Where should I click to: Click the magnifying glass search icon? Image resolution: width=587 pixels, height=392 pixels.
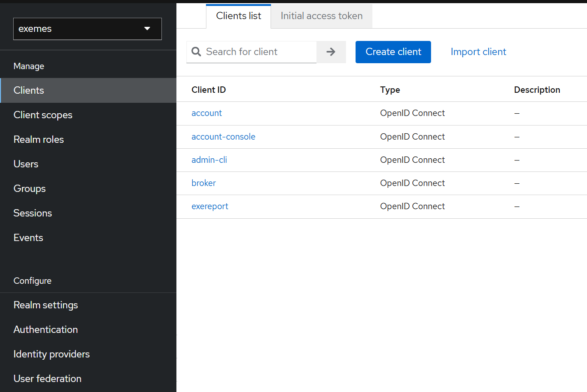[196, 52]
